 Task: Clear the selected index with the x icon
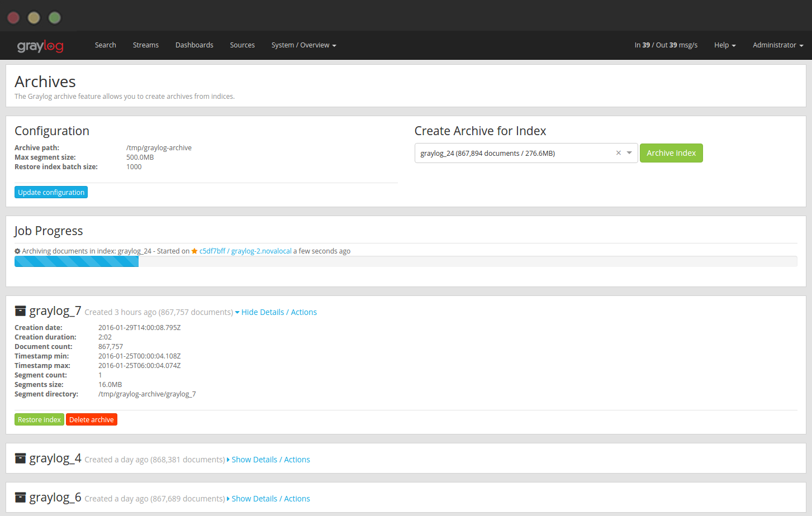coord(619,153)
